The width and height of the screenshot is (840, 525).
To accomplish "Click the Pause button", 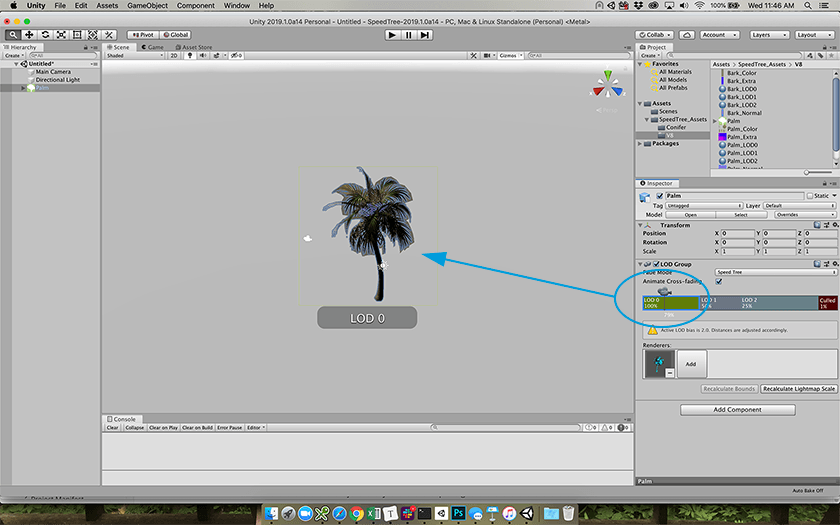I will [408, 35].
